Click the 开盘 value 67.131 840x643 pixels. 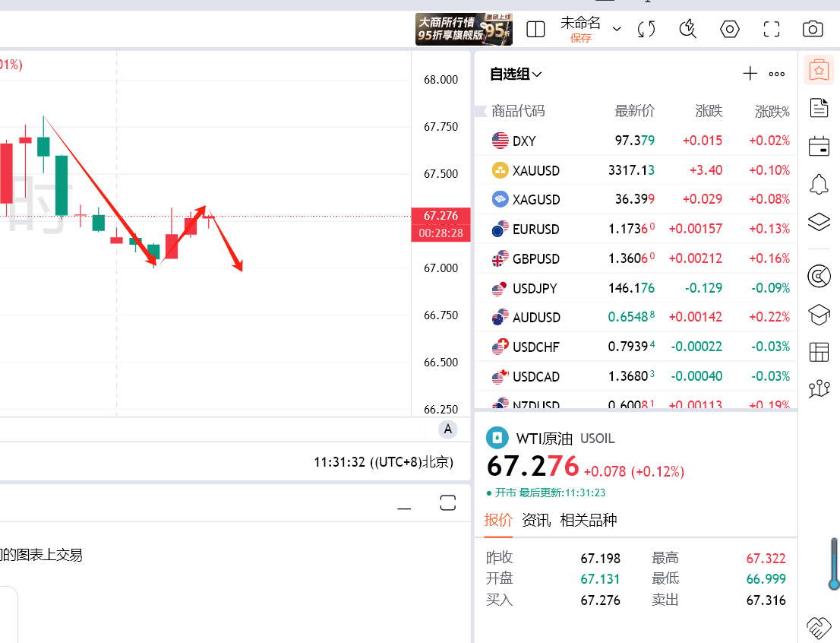tap(600, 579)
